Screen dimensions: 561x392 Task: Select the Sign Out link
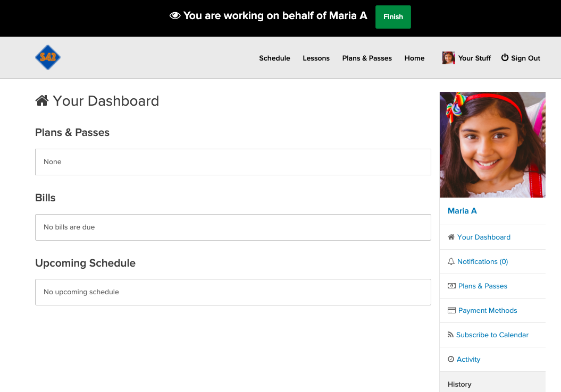tap(525, 58)
